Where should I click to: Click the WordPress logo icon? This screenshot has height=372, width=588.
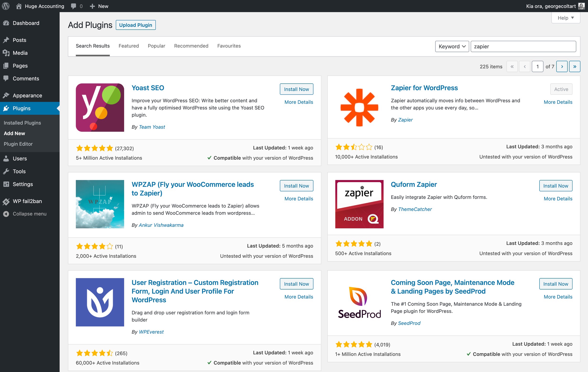pyautogui.click(x=6, y=6)
